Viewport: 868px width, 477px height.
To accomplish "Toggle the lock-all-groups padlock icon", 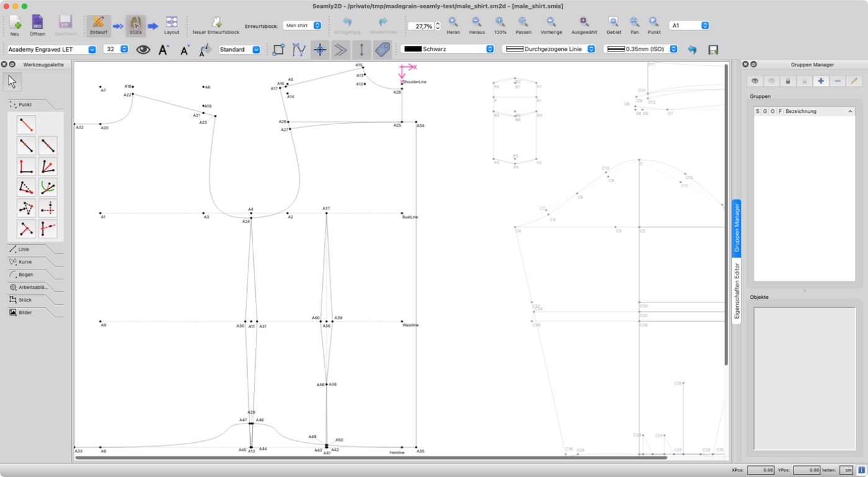I will 788,81.
